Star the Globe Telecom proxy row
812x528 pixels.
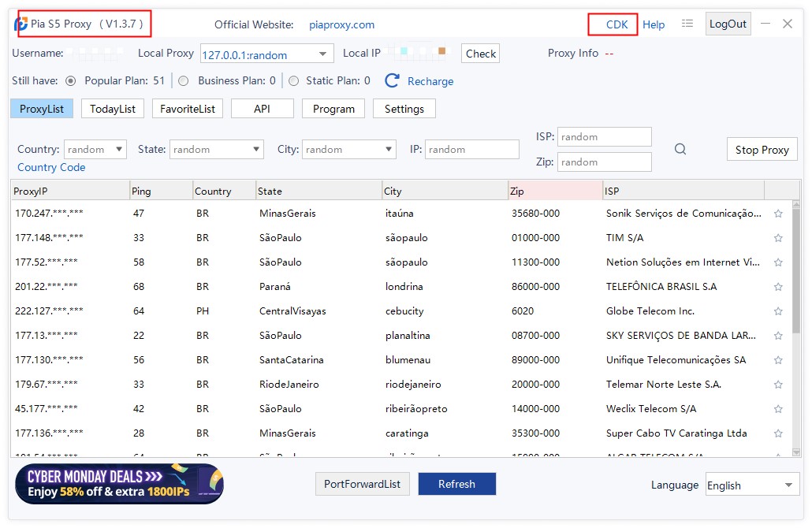click(778, 311)
